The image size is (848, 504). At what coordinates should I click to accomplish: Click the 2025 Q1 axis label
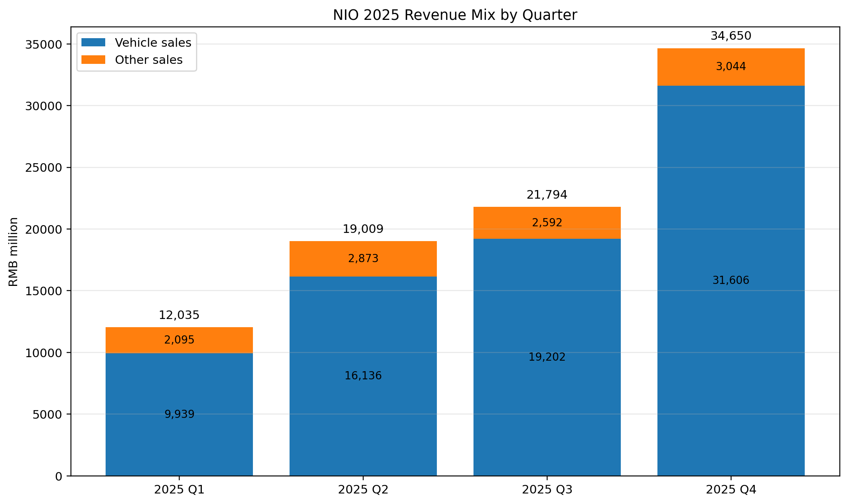(179, 490)
